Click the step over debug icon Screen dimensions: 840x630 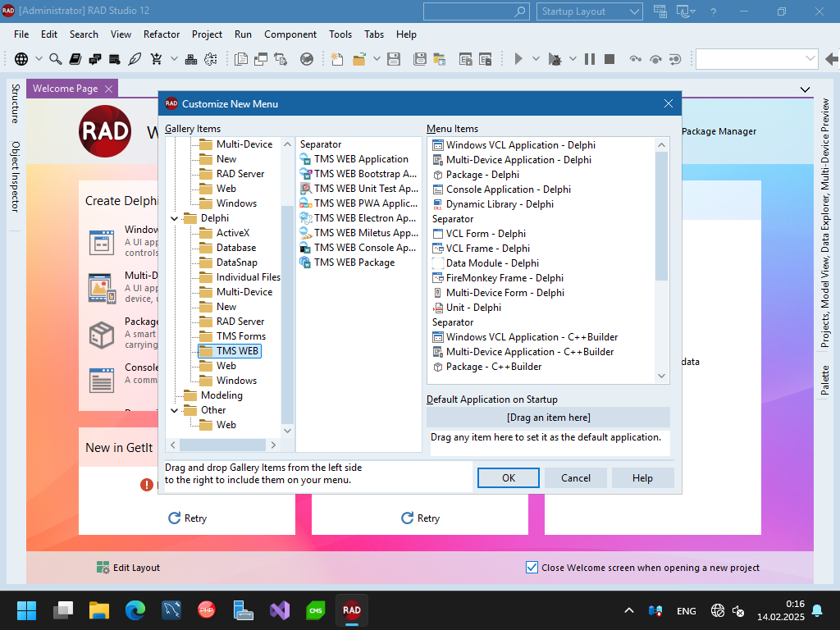(655, 59)
